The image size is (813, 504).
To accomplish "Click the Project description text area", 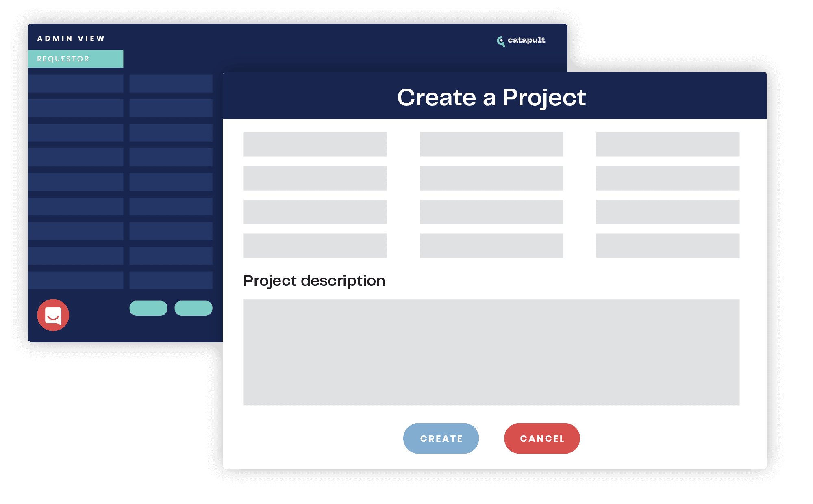I will [x=491, y=352].
